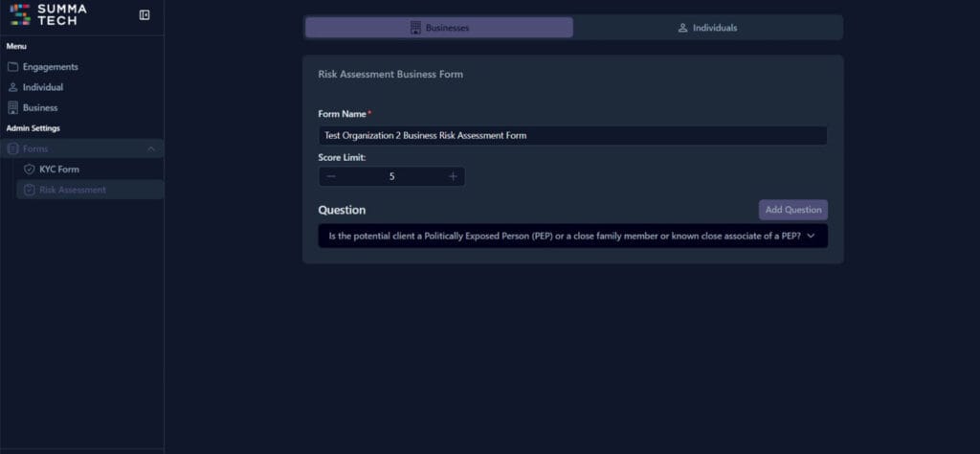Viewport: 980px width, 454px height.
Task: Click the Summa Tech logo
Action: pos(48,14)
